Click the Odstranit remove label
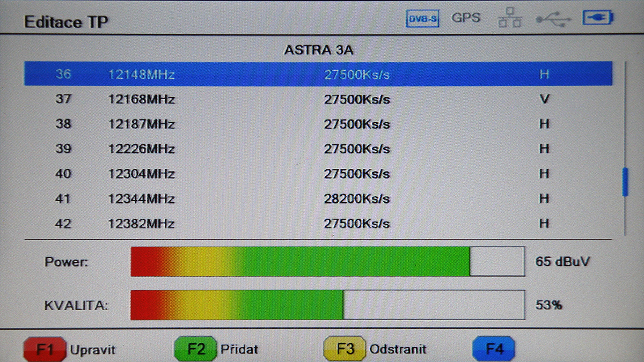 coord(398,350)
